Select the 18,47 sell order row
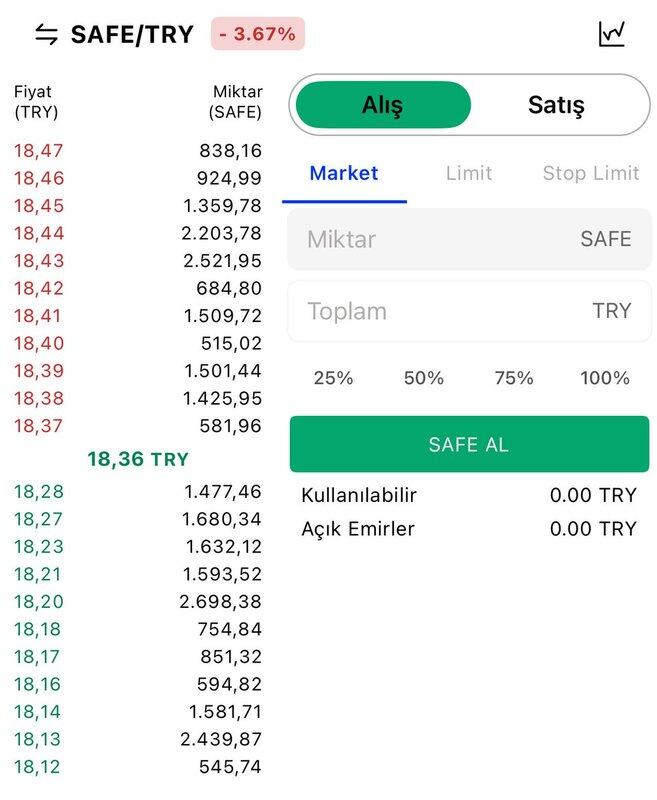The width and height of the screenshot is (657, 800). pyautogui.click(x=137, y=151)
